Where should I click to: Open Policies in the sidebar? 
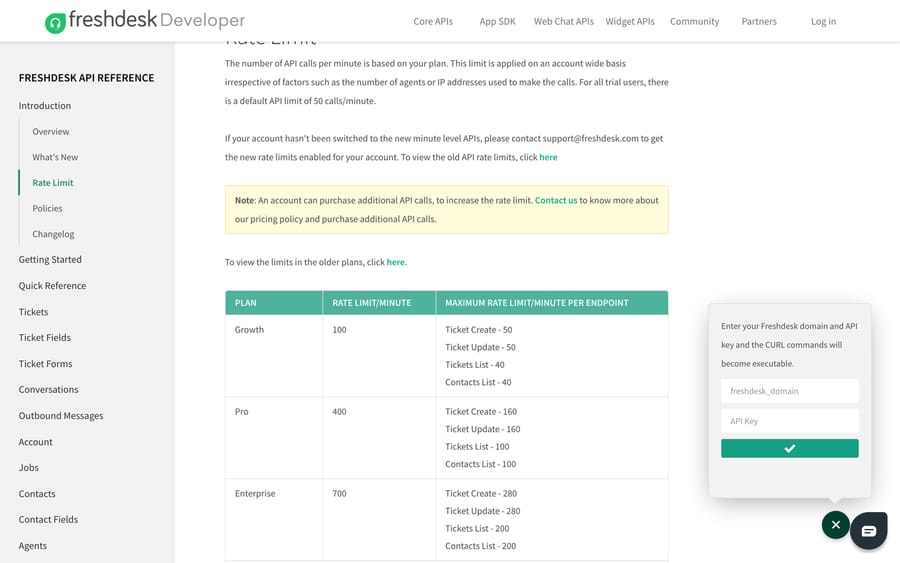[x=47, y=208]
